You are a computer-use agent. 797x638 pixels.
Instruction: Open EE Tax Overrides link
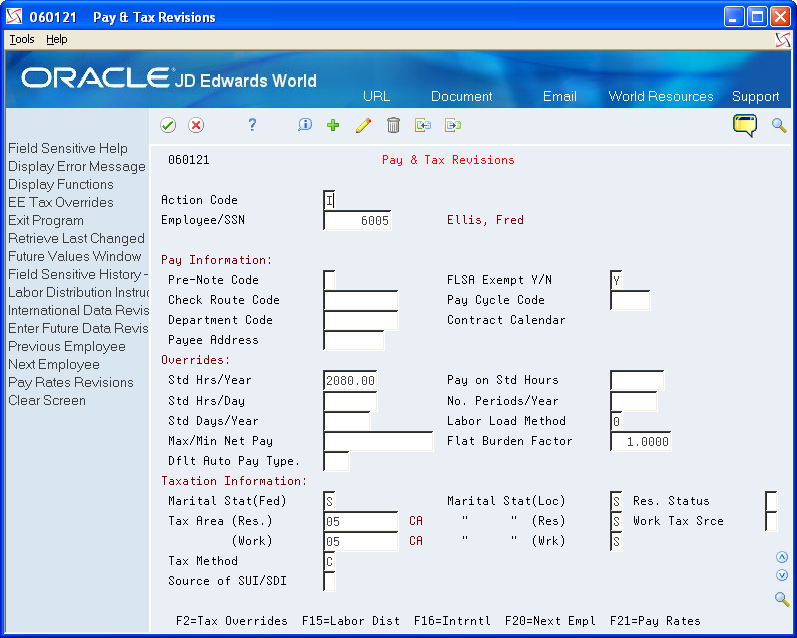click(60, 202)
